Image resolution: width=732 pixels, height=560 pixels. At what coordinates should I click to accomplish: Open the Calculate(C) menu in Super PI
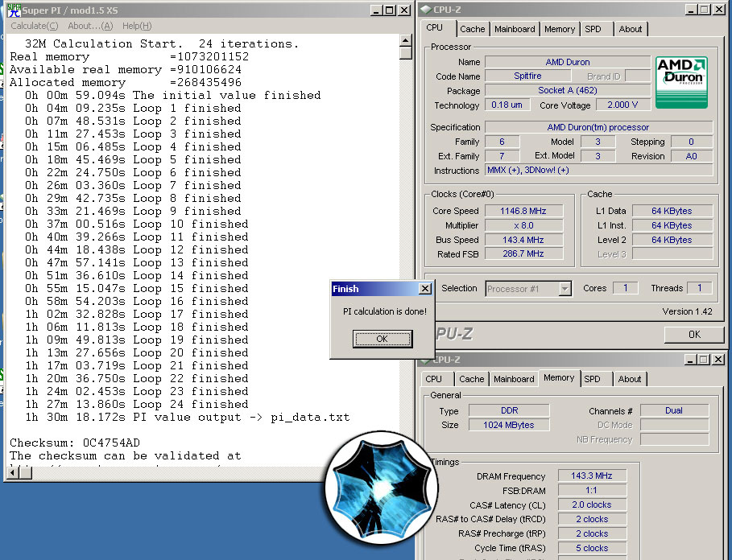point(35,26)
